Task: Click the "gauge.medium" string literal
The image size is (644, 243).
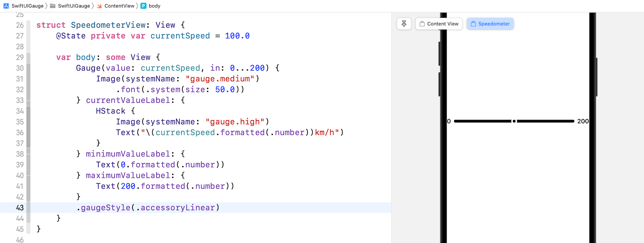Action: (220, 79)
